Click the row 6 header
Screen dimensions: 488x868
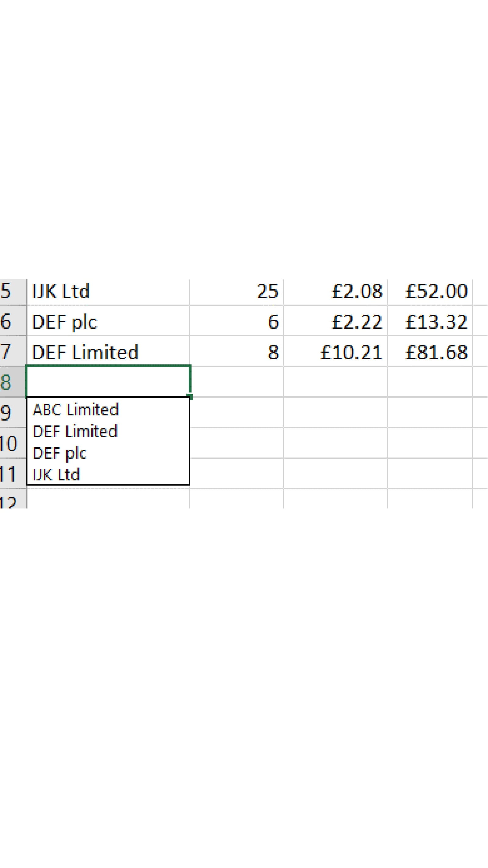pyautogui.click(x=10, y=321)
